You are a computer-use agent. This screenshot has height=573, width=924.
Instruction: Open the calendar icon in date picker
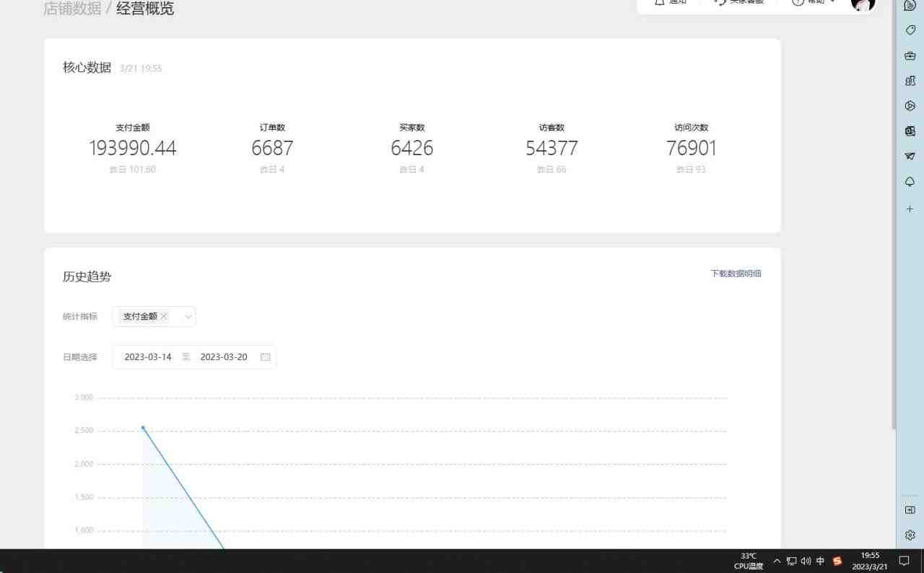click(x=265, y=357)
